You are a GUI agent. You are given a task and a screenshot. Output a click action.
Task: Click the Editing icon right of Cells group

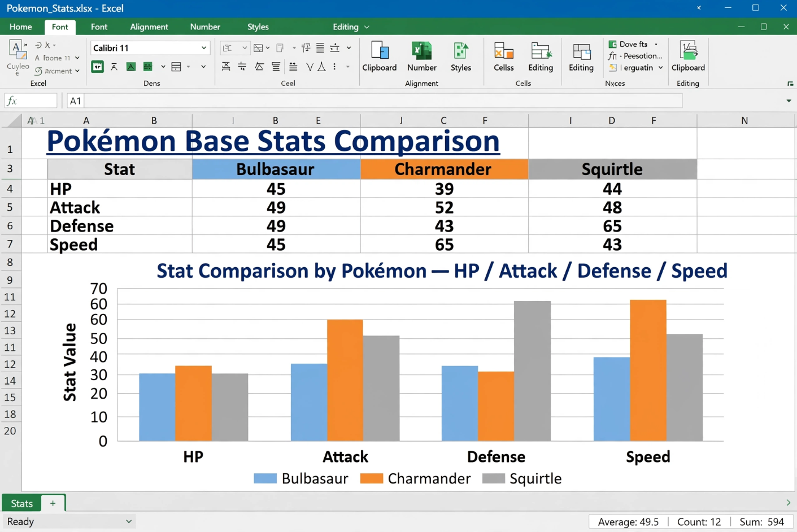point(581,52)
